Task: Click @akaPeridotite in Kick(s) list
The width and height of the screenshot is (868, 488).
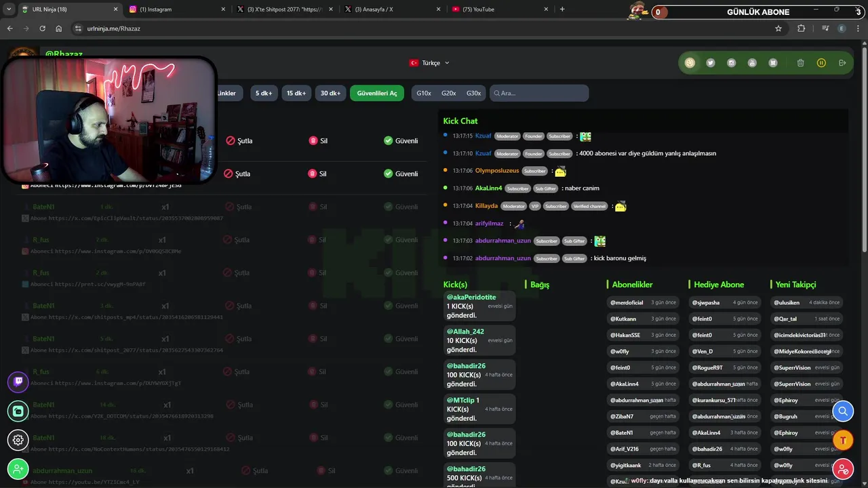Action: [471, 298]
